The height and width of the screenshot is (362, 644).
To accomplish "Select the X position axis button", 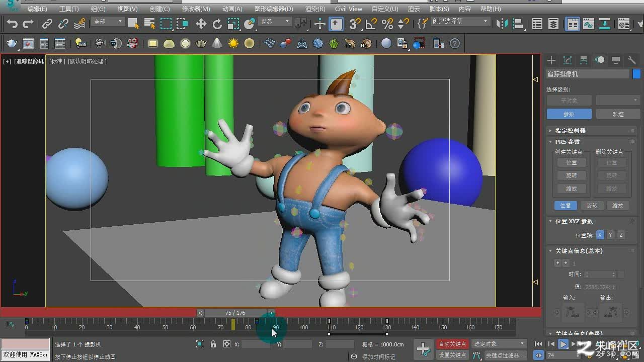I will pos(600,235).
